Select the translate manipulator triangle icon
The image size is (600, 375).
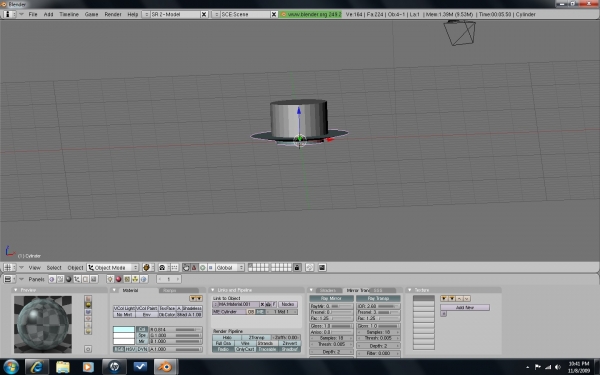tap(194, 267)
